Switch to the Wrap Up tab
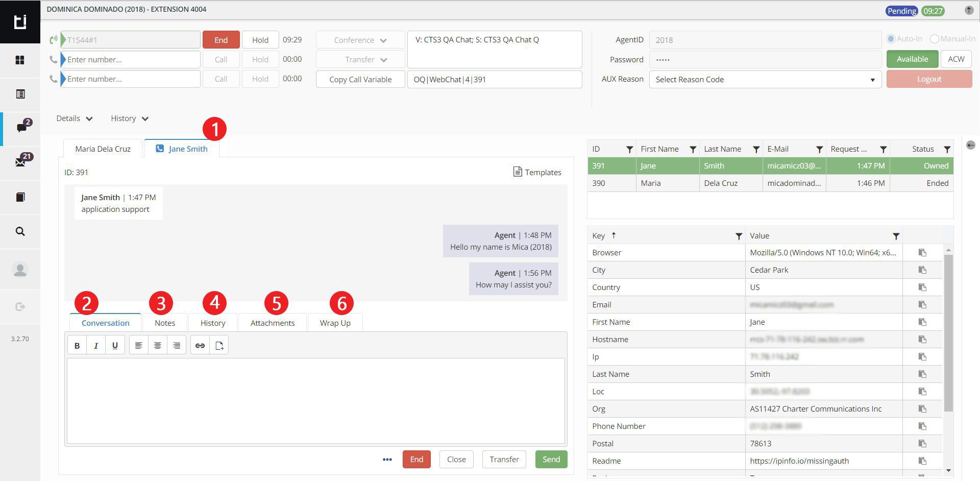Screen dimensions: 980x481 335,323
